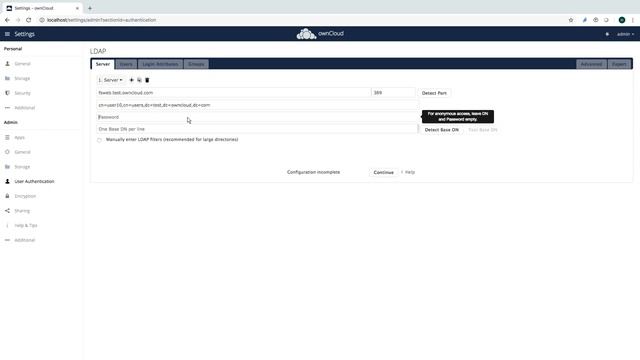This screenshot has height=360, width=640.
Task: Click the Configuration incomplete status text
Action: (313, 172)
